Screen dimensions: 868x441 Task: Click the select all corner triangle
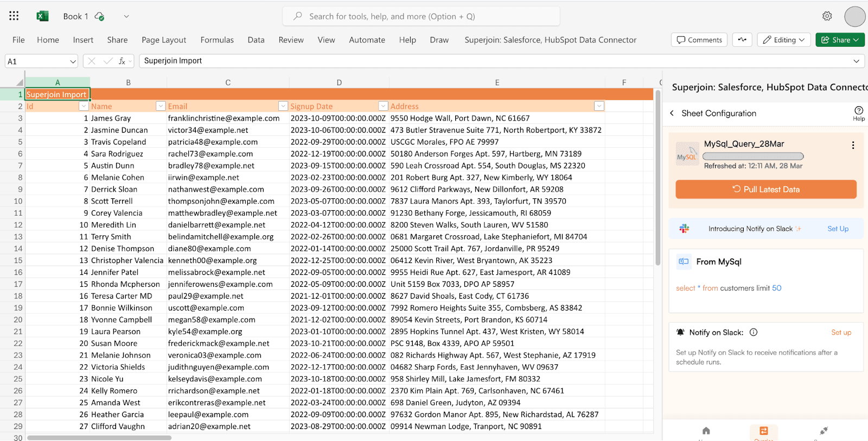(x=20, y=83)
